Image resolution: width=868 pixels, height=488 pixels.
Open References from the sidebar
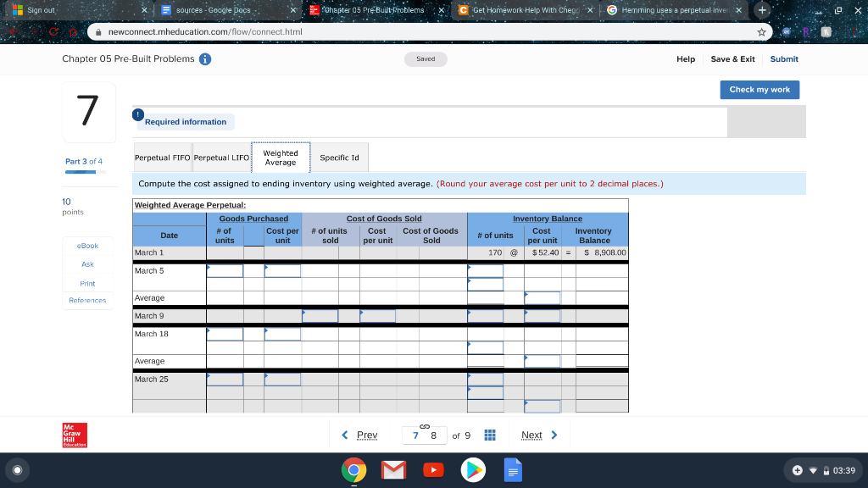87,301
